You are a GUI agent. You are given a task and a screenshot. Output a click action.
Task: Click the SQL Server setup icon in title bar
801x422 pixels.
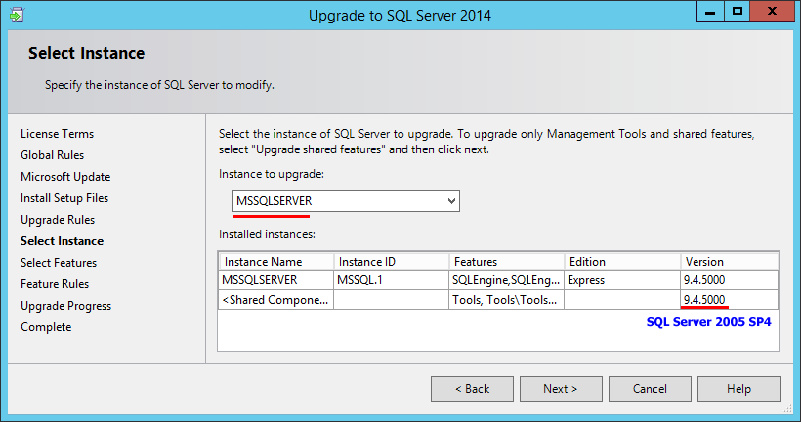(16, 15)
